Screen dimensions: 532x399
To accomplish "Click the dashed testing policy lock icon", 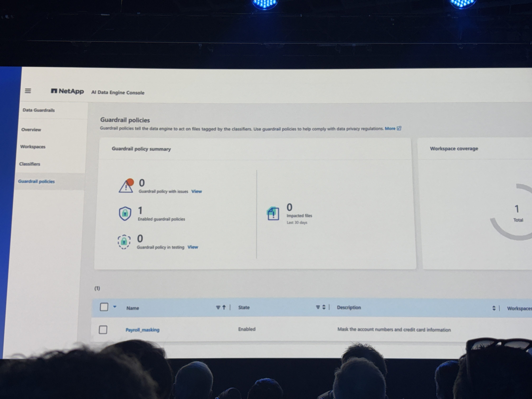I will click(124, 241).
